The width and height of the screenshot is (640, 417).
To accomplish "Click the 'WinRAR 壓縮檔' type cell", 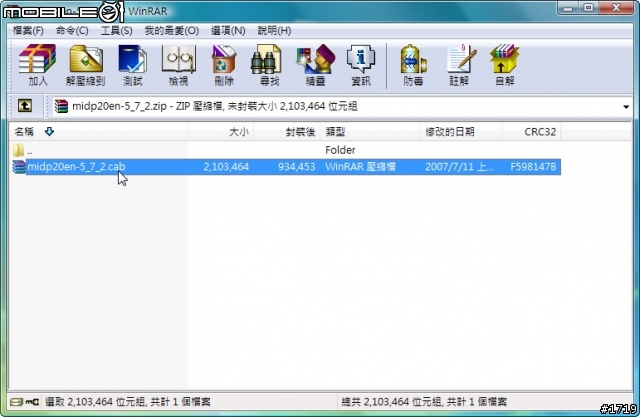I will coord(360,166).
